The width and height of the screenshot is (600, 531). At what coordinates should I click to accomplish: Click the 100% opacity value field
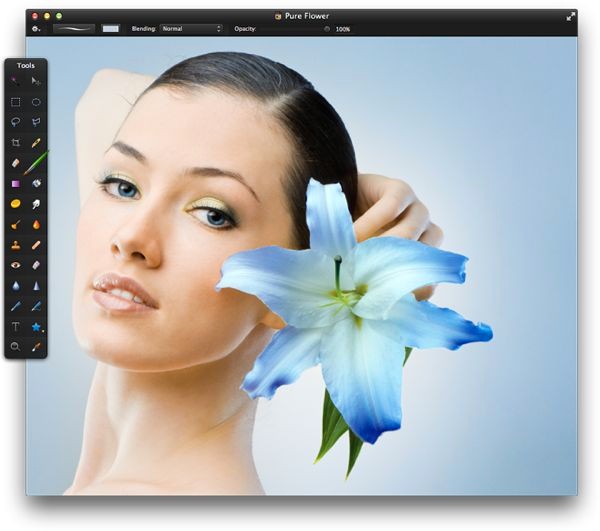click(x=343, y=29)
